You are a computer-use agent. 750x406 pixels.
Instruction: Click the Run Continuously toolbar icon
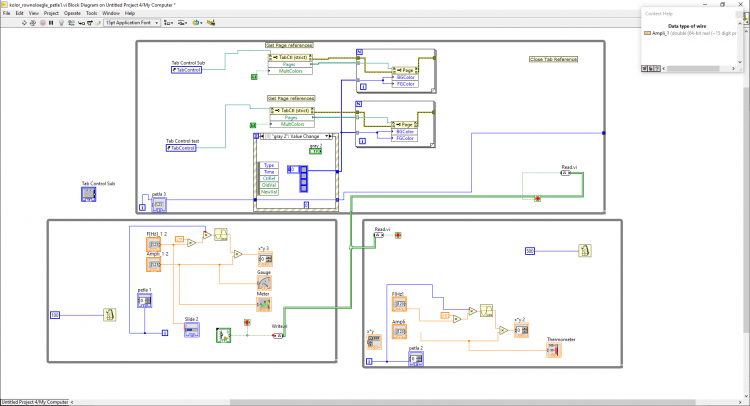point(33,22)
